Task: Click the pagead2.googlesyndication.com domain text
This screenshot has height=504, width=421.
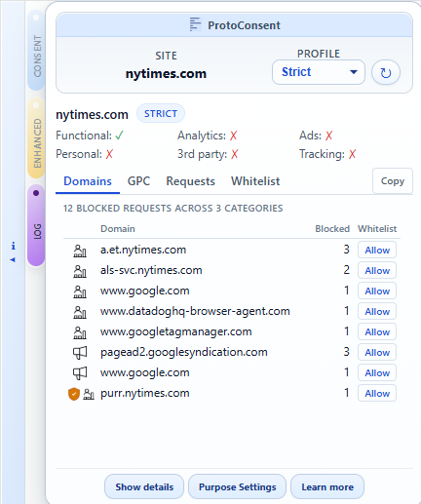Action: tap(184, 352)
